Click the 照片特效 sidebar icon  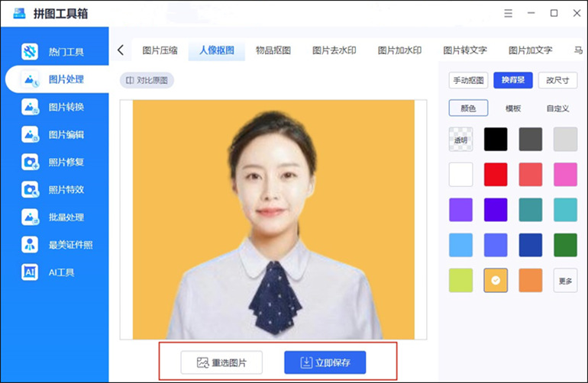point(31,189)
